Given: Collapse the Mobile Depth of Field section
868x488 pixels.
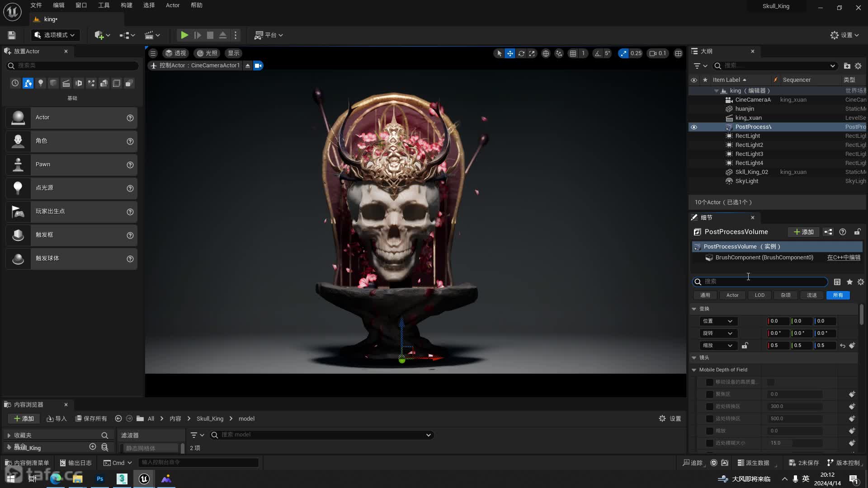Looking at the screenshot, I should [694, 370].
